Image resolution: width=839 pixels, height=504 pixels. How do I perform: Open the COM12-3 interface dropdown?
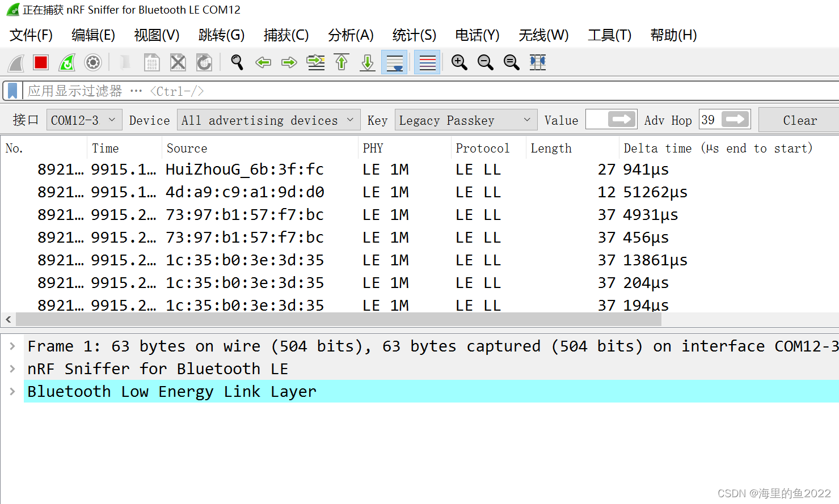tap(84, 120)
